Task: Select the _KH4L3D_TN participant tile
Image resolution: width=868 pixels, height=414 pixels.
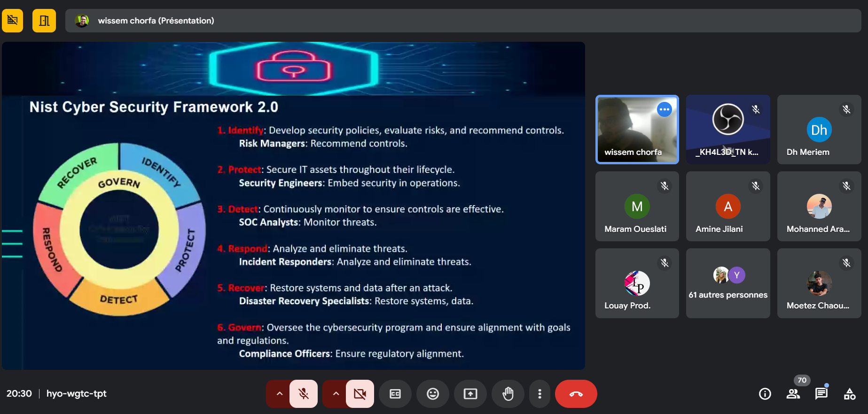Action: (728, 130)
